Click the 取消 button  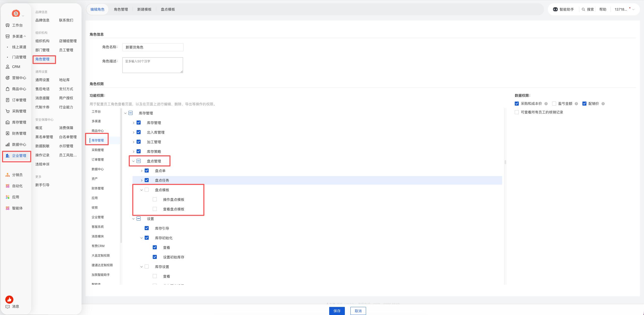pyautogui.click(x=358, y=311)
